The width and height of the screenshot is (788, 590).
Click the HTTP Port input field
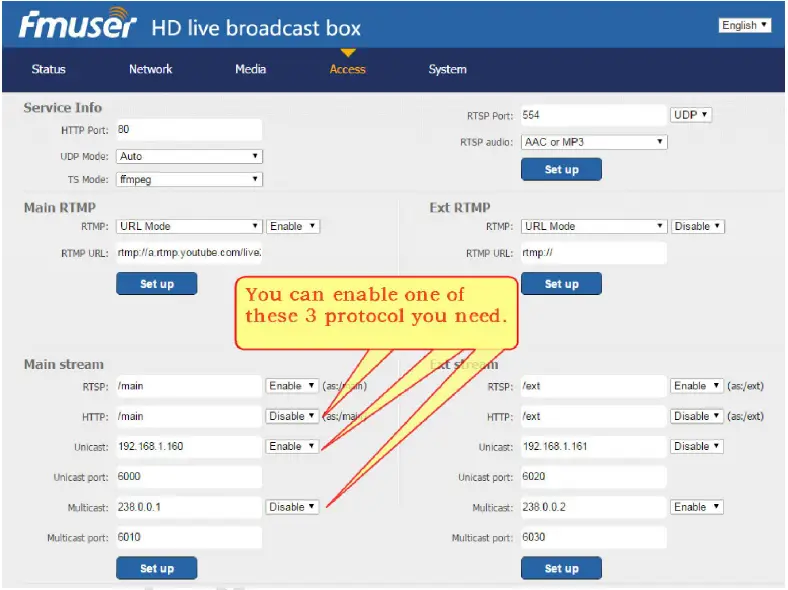[x=189, y=130]
